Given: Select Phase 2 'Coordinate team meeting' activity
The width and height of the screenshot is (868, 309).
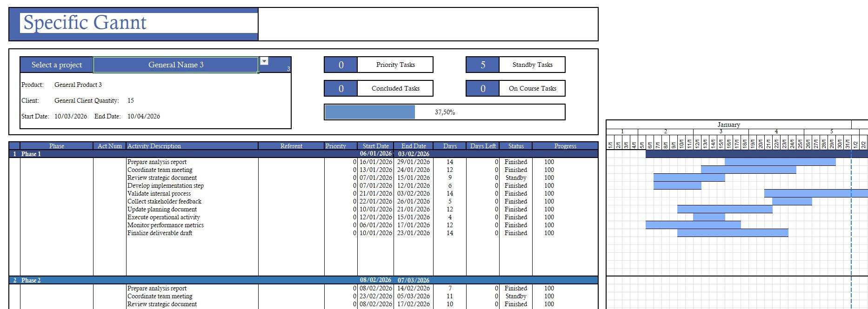Looking at the screenshot, I should coord(160,296).
